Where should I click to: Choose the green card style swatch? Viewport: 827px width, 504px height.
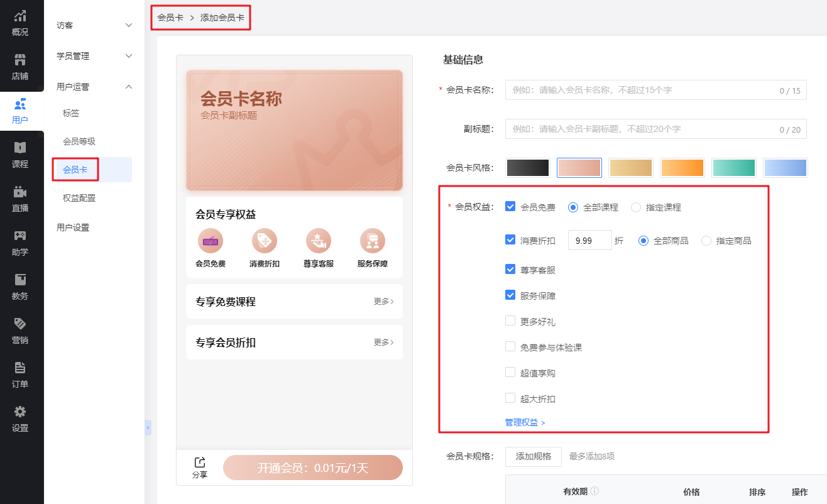[x=733, y=168]
